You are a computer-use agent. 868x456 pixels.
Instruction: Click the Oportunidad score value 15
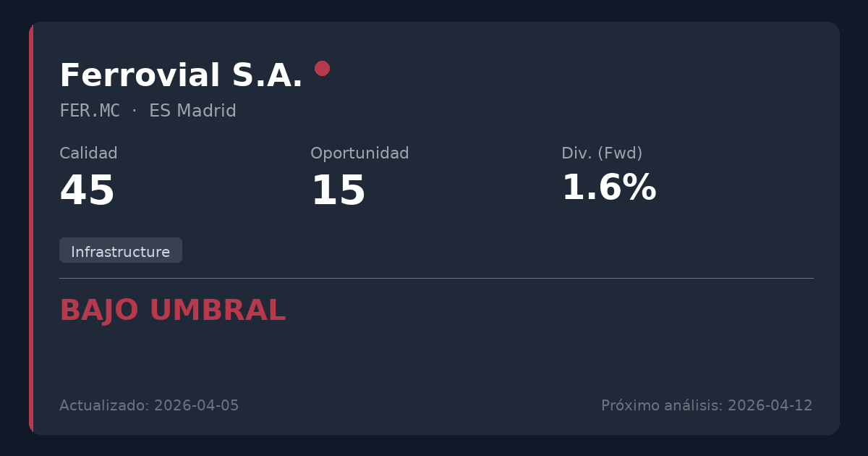(x=338, y=191)
